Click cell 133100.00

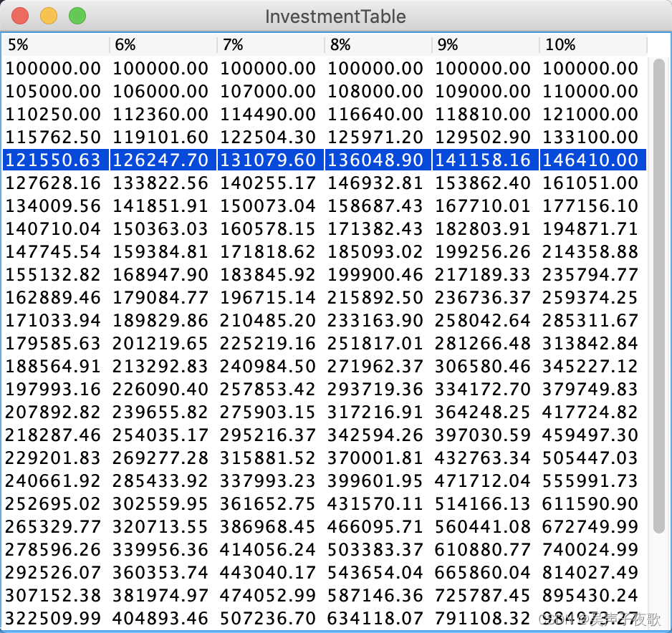coord(593,137)
